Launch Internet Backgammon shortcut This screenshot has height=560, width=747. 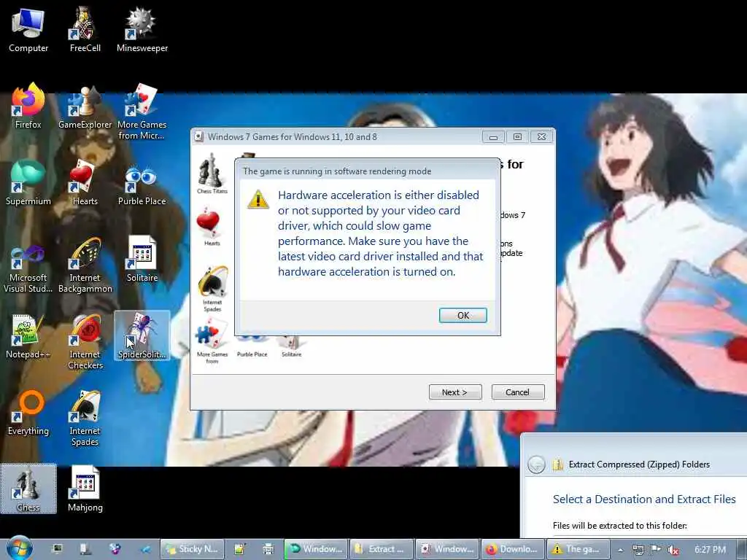[85, 265]
